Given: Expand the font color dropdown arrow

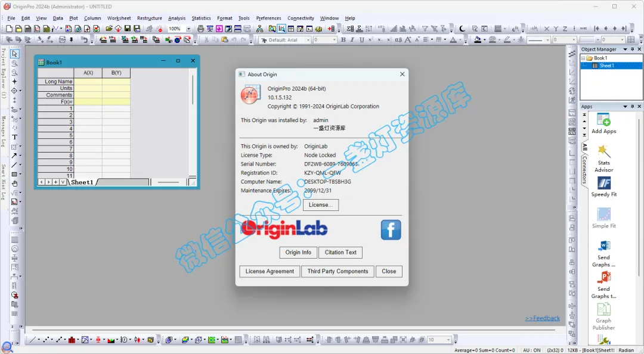Looking at the screenshot, I should pos(460,40).
